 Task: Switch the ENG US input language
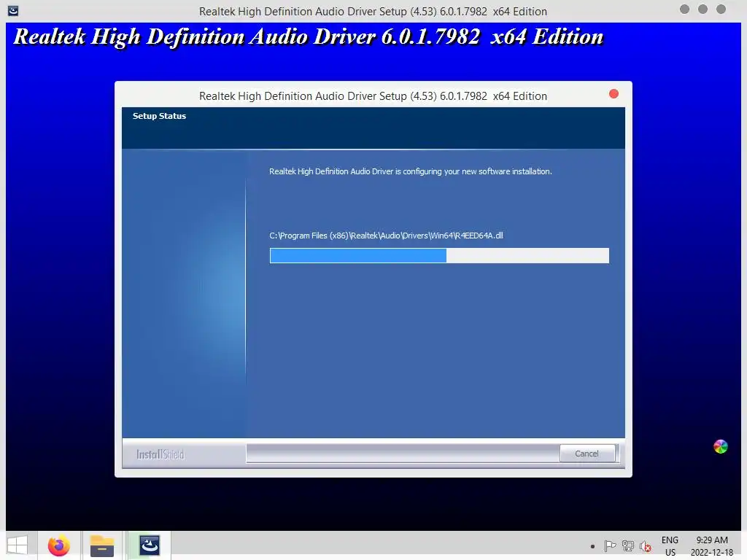670,546
